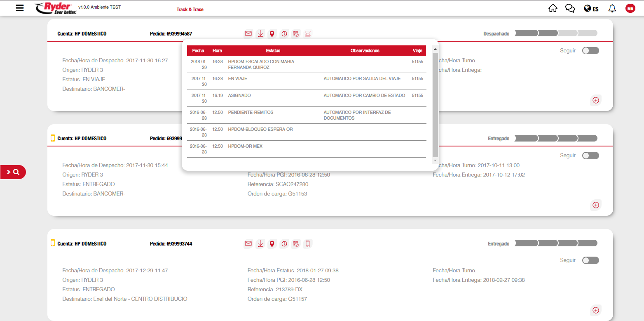Turn on Seguir for Pedido 6939993744

tap(590, 260)
